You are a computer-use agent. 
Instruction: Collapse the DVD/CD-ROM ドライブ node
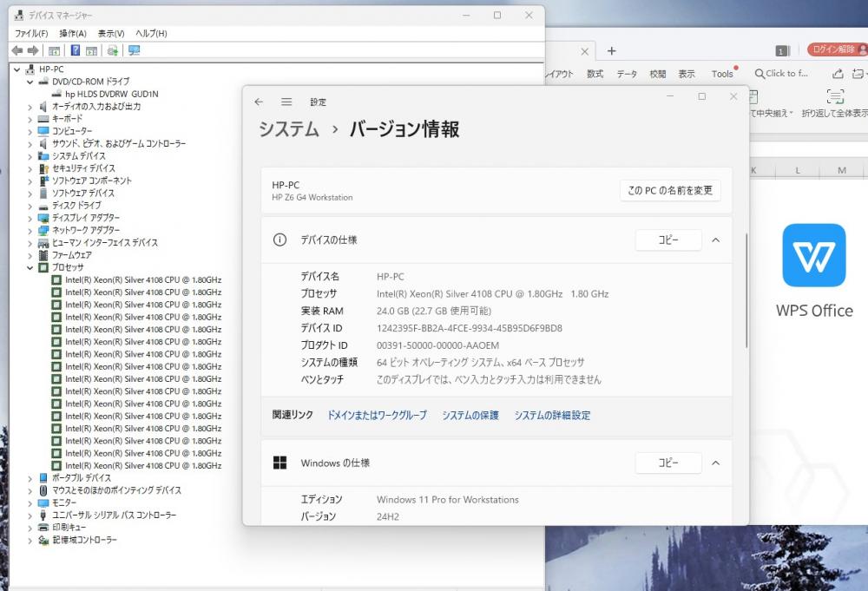point(30,82)
